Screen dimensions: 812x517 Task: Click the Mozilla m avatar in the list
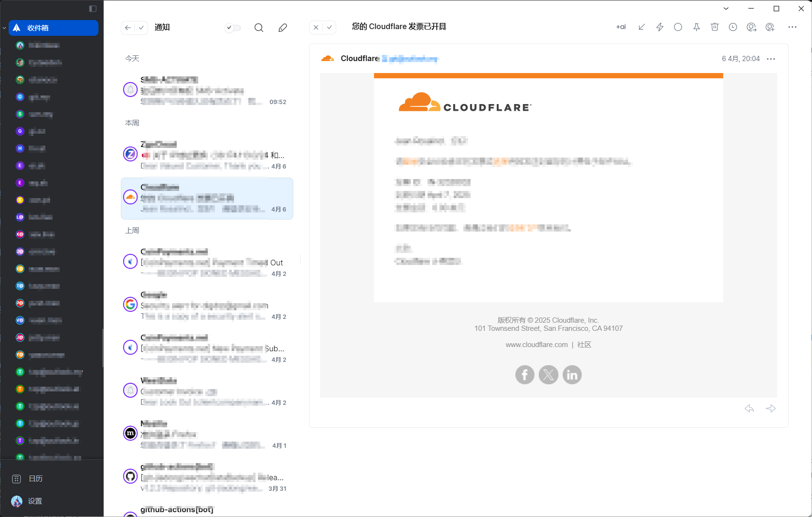click(130, 433)
